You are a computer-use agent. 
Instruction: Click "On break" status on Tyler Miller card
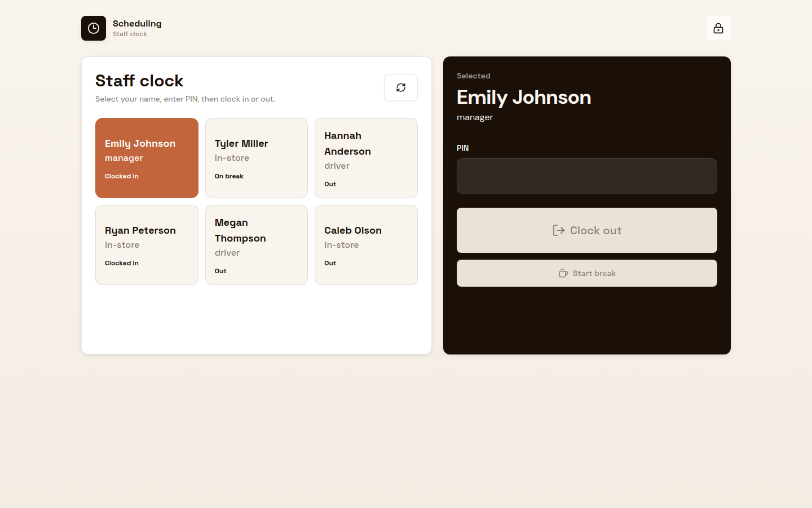pos(229,176)
